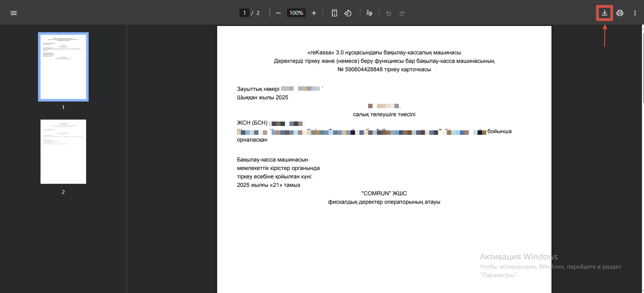644x293 pixels.
Task: Toggle the sidebar menu hamburger icon
Action: 14,13
